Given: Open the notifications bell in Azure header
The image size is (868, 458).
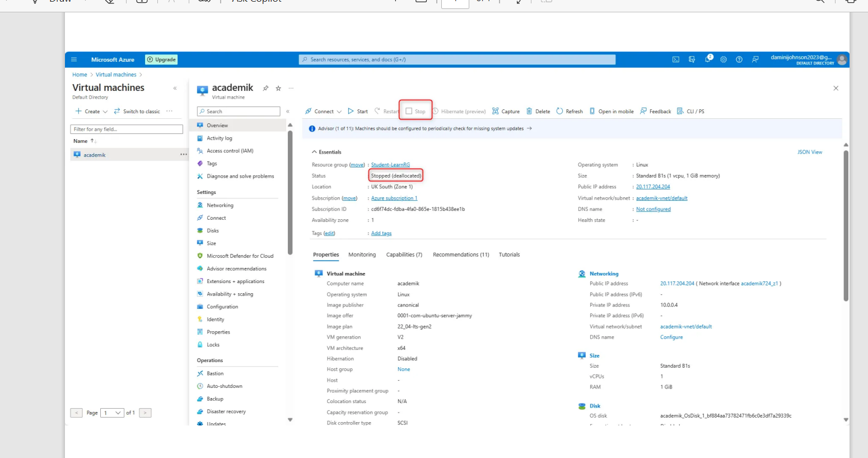Looking at the screenshot, I should [x=708, y=59].
